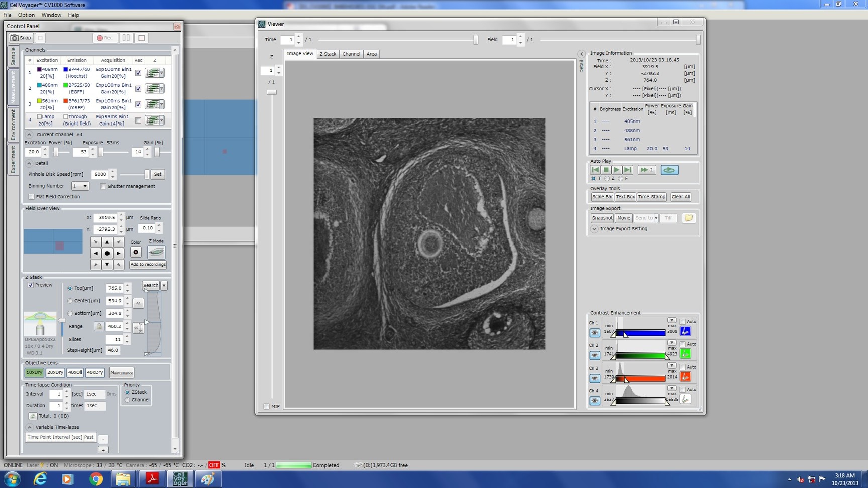Collapse the Detail section

point(29,163)
